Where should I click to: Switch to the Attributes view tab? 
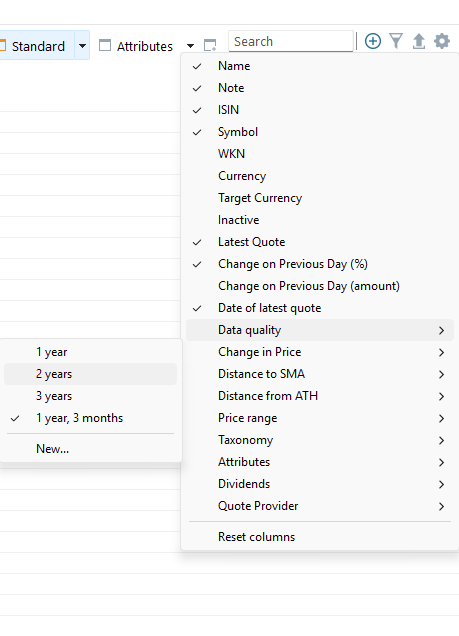tap(136, 45)
